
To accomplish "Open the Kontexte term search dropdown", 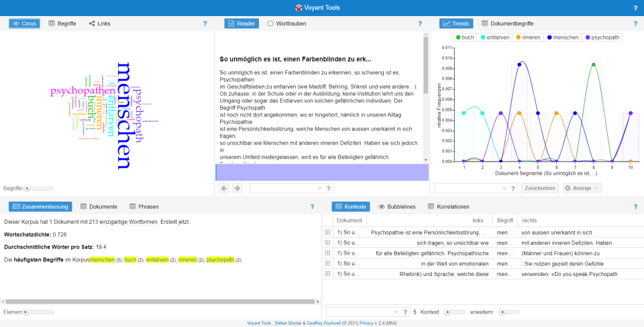I will click(x=396, y=312).
